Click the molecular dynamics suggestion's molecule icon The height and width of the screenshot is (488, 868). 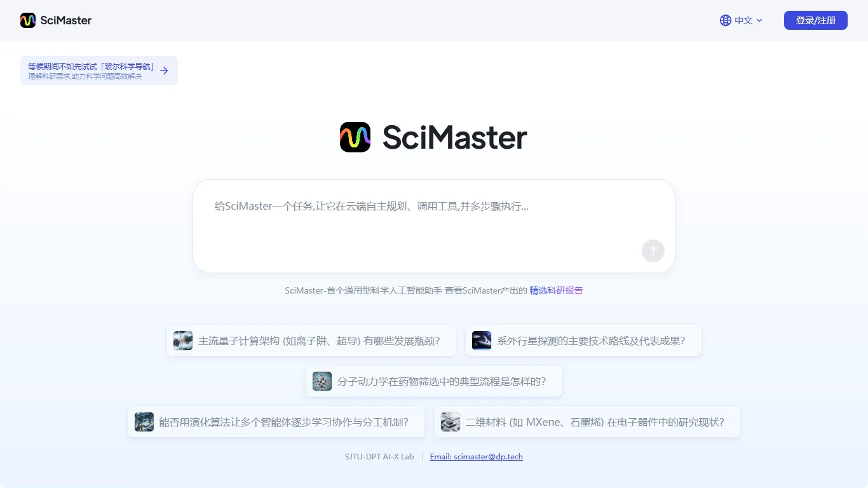coord(322,381)
